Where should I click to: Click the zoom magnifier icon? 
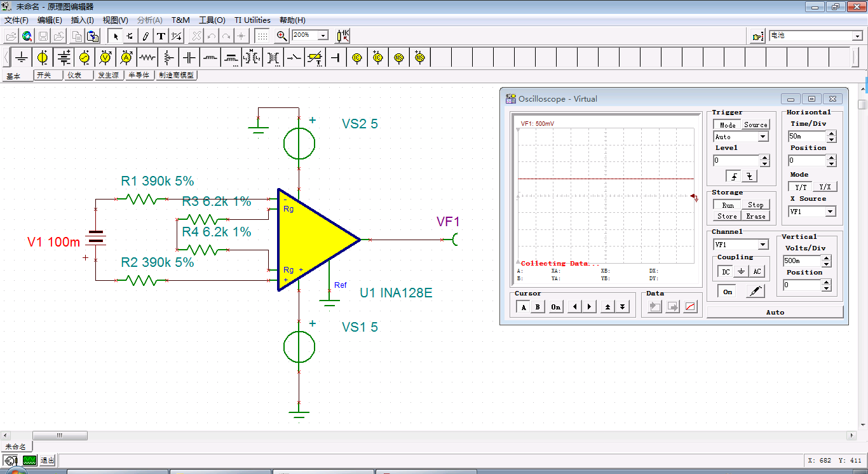pyautogui.click(x=282, y=36)
